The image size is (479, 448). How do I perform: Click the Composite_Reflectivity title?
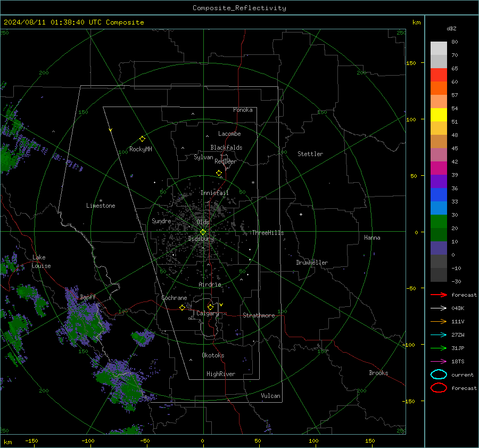click(x=240, y=8)
